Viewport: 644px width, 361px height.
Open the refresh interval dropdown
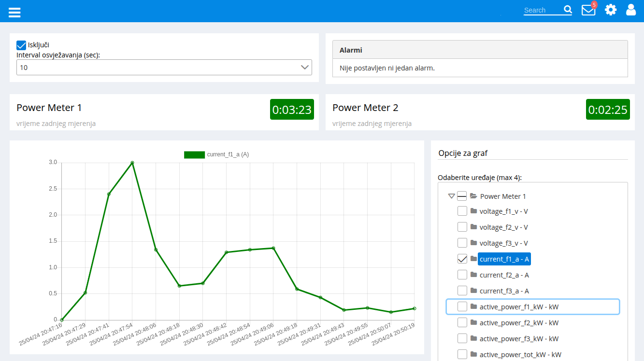point(164,68)
